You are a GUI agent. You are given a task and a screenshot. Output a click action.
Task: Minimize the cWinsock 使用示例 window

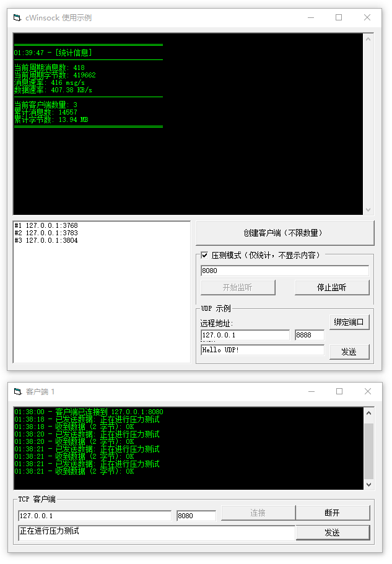pyautogui.click(x=310, y=18)
